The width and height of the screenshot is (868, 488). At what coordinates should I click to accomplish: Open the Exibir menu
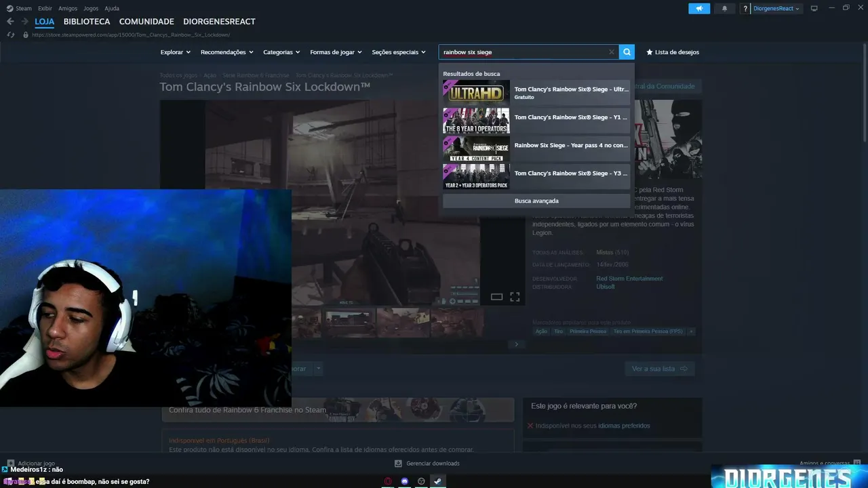tap(45, 8)
